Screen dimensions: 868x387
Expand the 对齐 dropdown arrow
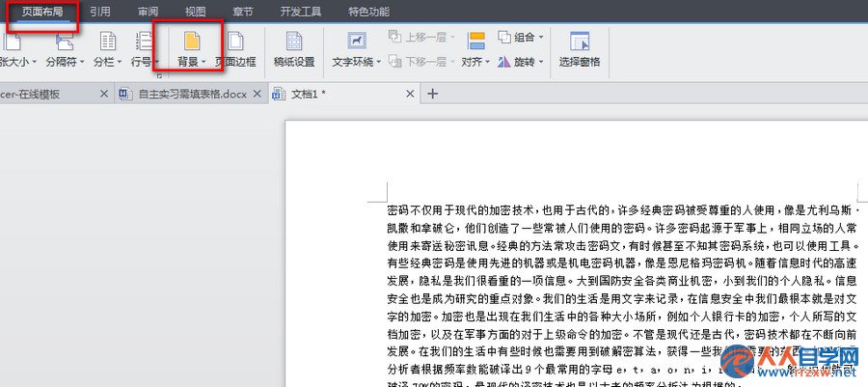(488, 62)
